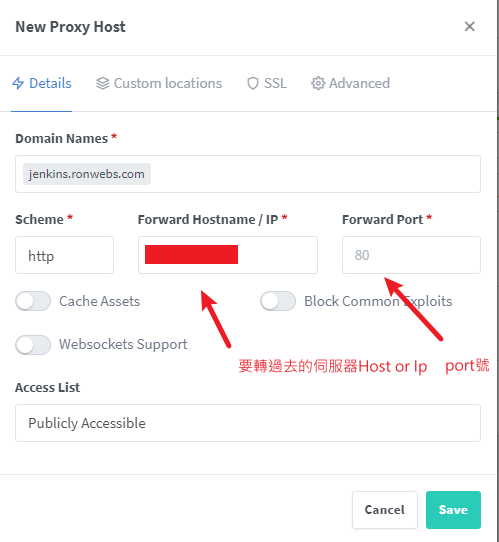Image resolution: width=499 pixels, height=542 pixels.
Task: Open the Scheme http dropdown
Action: pyautogui.click(x=64, y=255)
